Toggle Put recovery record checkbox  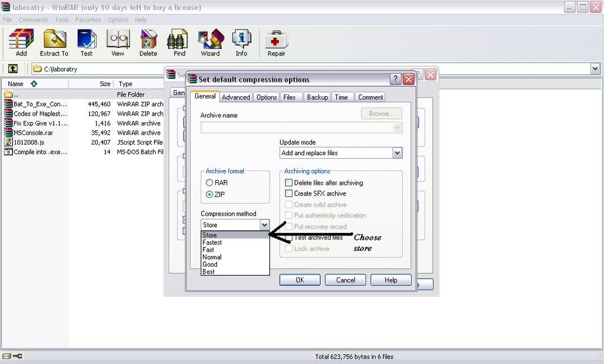coord(288,226)
